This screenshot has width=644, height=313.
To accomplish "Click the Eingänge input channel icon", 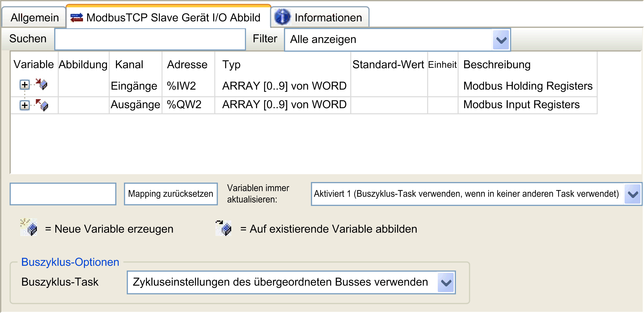I will pyautogui.click(x=41, y=84).
